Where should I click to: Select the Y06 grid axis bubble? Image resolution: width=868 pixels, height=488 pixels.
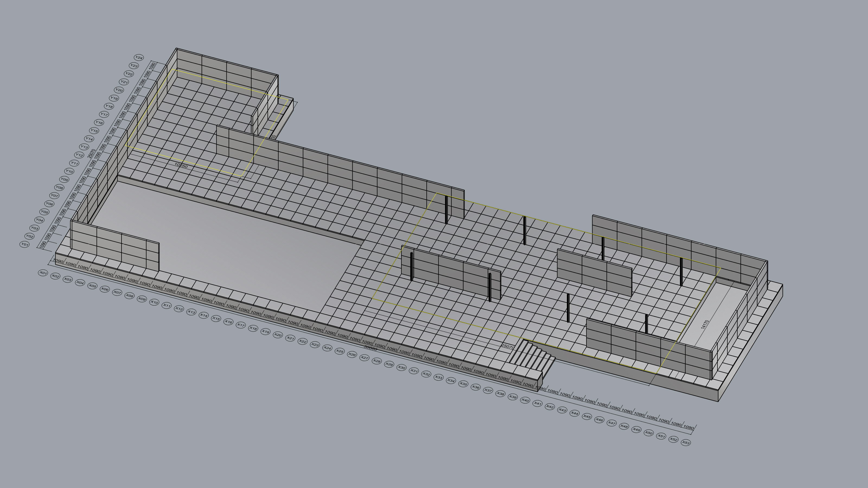tap(49, 204)
